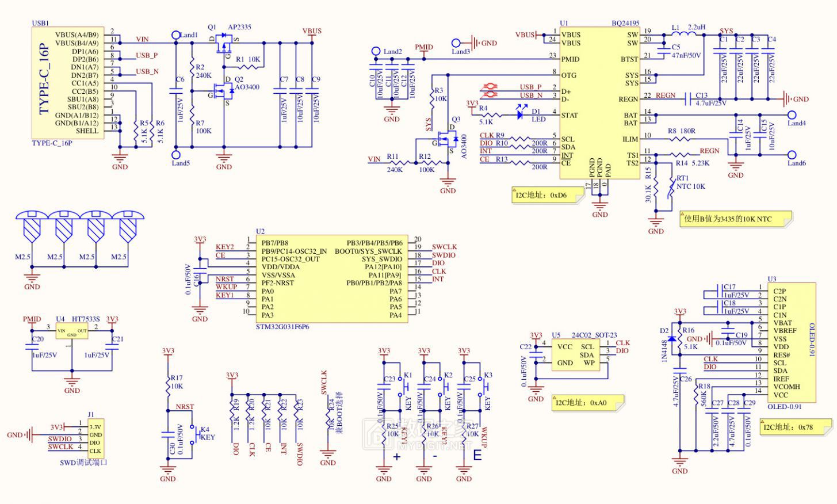Select the USB1 TYPE-C_16P connector block
The height and width of the screenshot is (504, 837).
[68, 82]
